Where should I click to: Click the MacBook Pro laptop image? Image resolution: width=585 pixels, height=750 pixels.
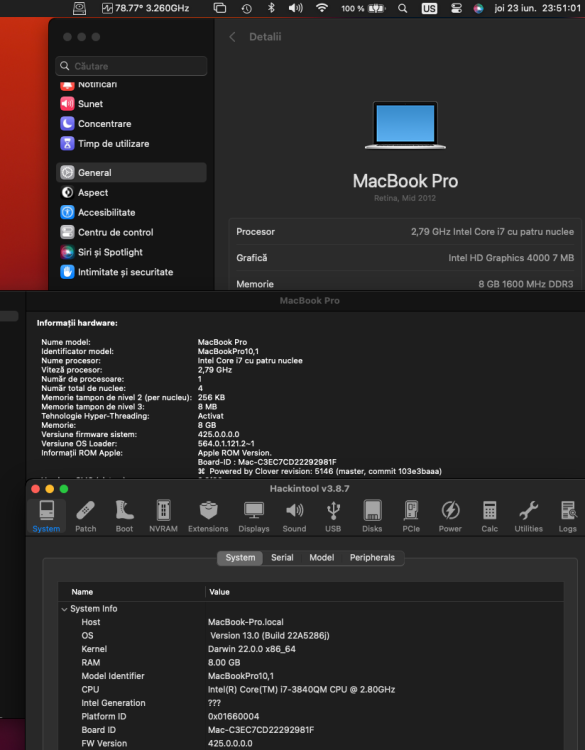tap(405, 125)
